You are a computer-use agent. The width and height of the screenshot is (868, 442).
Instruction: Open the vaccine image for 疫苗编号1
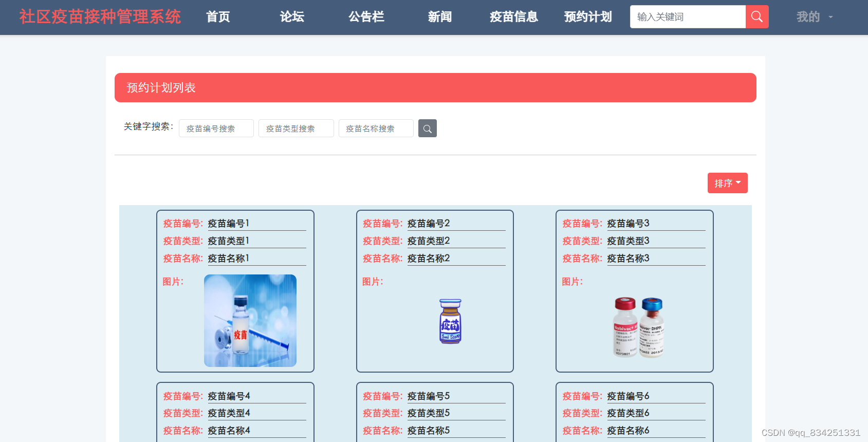coord(250,321)
